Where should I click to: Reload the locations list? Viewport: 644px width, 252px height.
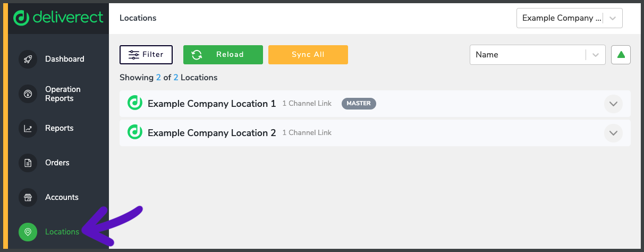[x=223, y=55]
